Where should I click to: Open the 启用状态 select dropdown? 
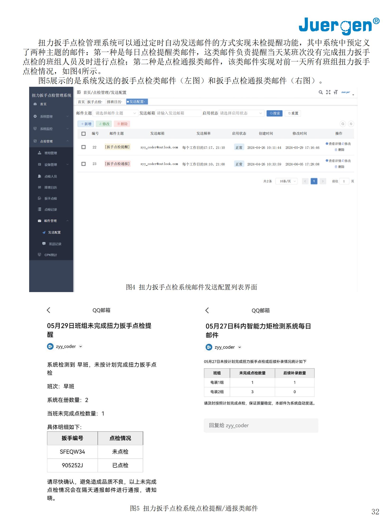(241, 113)
